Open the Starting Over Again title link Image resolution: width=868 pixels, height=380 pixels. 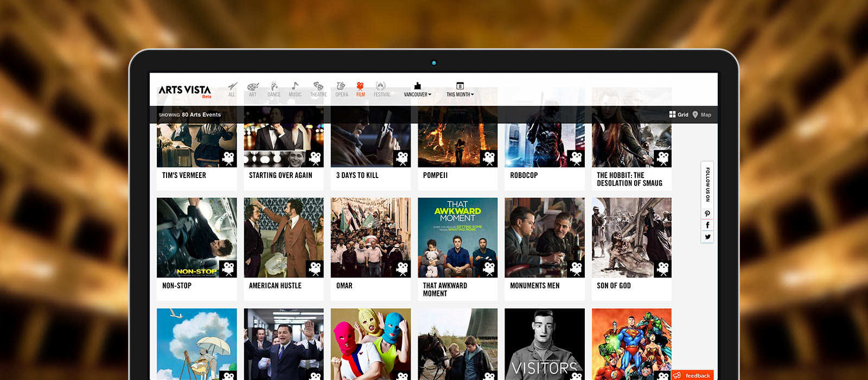click(280, 175)
